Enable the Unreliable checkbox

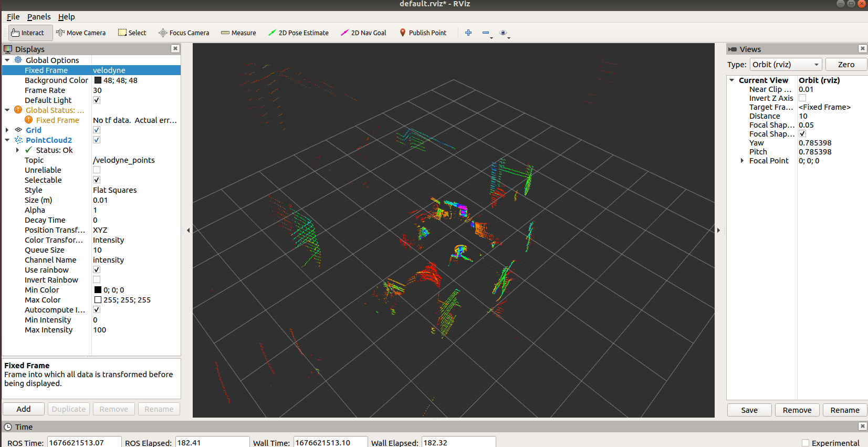[x=97, y=170]
